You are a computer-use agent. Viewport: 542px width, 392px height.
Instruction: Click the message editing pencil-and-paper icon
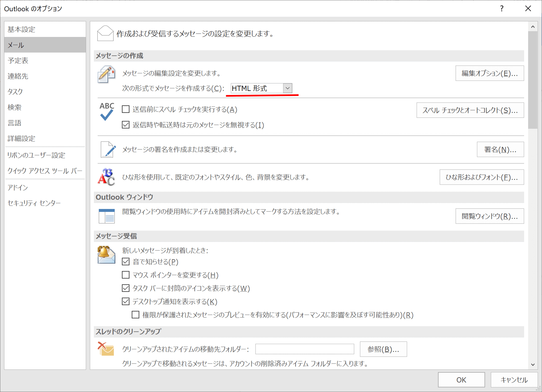click(106, 74)
